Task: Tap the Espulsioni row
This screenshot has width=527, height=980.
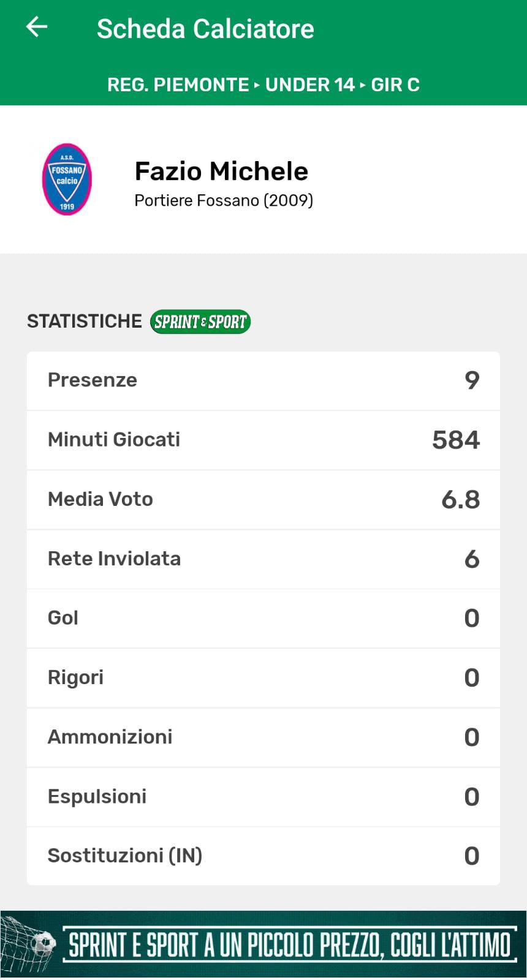Action: (263, 796)
